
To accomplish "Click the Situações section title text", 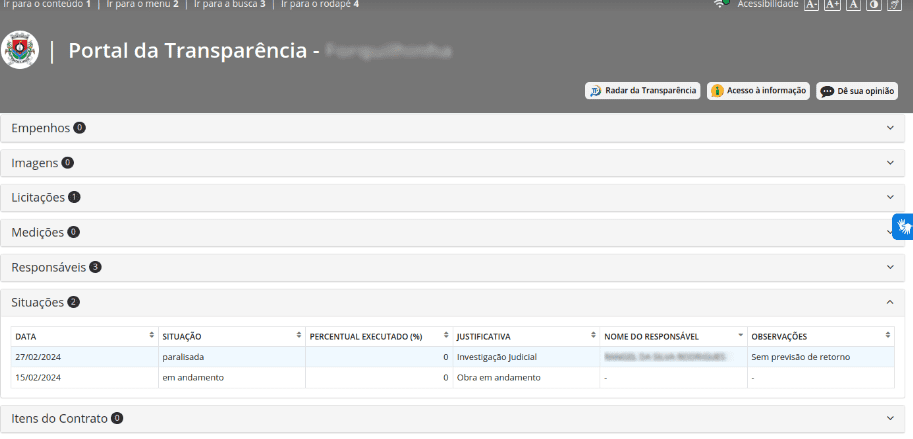I will coord(38,302).
